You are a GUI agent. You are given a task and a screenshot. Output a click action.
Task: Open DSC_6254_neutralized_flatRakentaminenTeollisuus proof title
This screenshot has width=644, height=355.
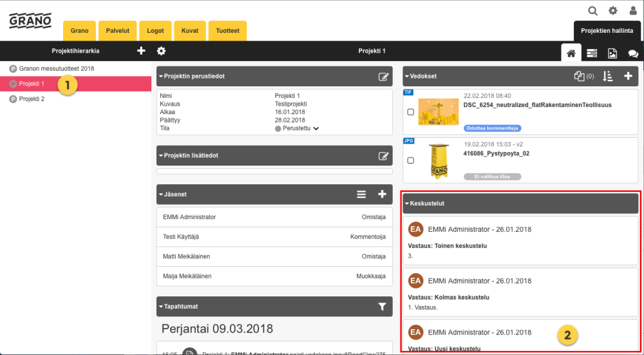pos(538,105)
